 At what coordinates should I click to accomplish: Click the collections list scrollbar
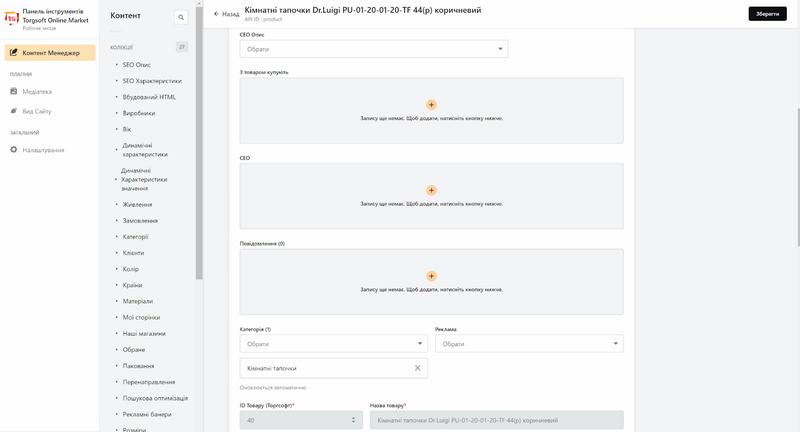click(x=199, y=143)
